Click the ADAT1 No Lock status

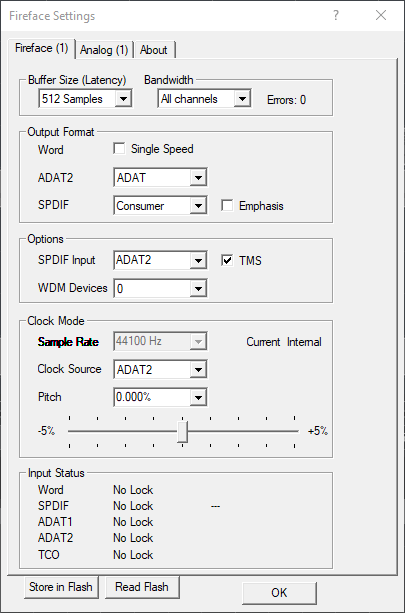[133, 522]
